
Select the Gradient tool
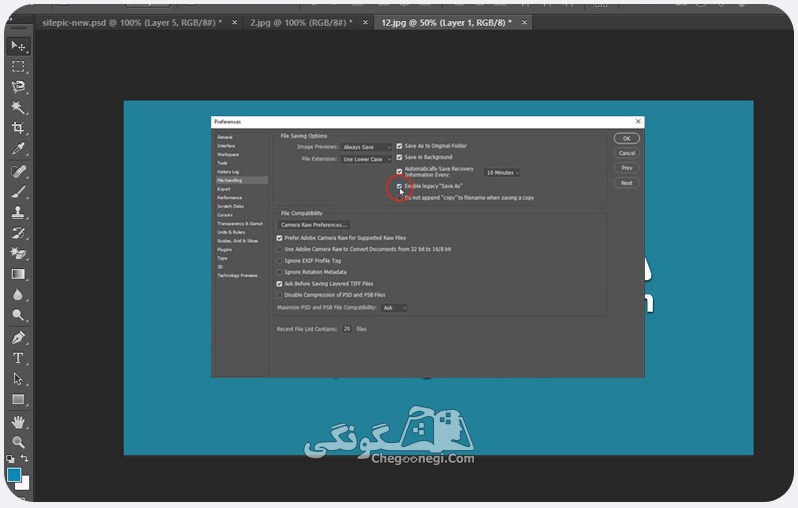point(18,274)
